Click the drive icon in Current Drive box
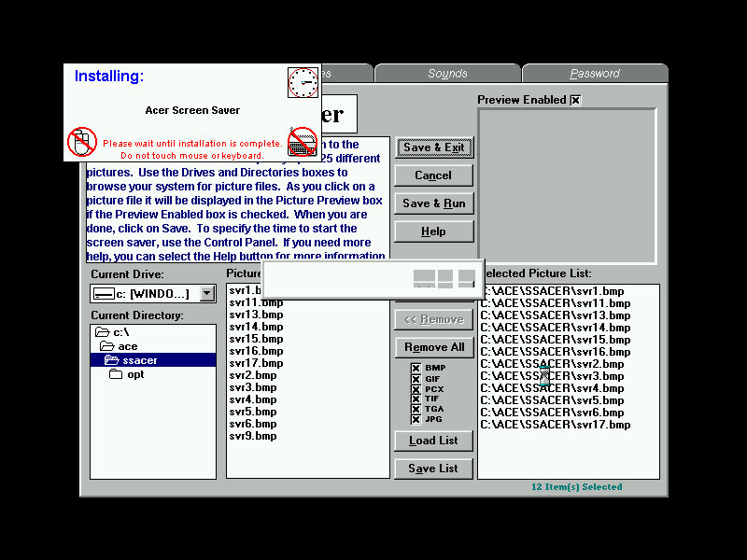The width and height of the screenshot is (747, 560). click(104, 294)
